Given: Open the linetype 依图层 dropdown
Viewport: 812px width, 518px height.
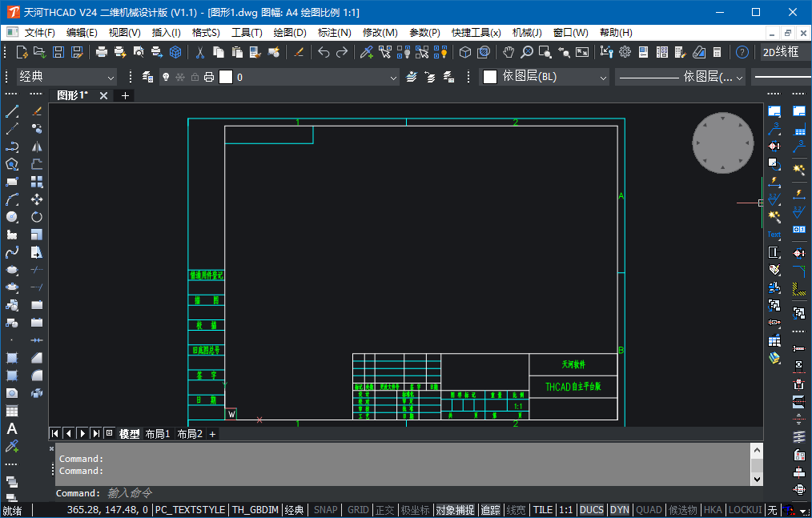Looking at the screenshot, I should point(681,77).
